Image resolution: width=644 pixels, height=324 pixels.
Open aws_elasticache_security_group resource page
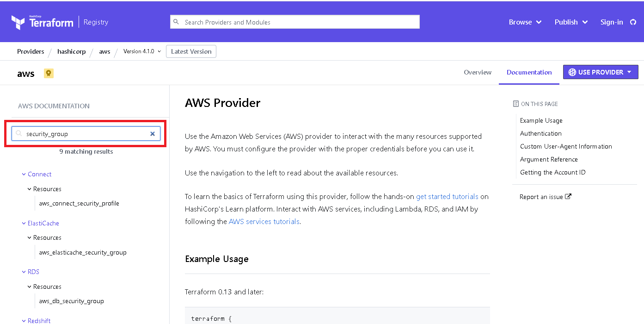(x=83, y=252)
